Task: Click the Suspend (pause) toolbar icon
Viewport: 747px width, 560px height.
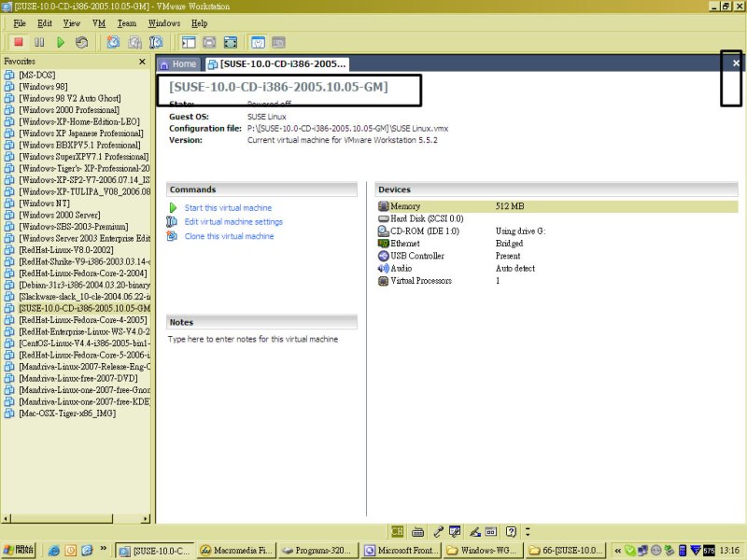Action: [39, 42]
